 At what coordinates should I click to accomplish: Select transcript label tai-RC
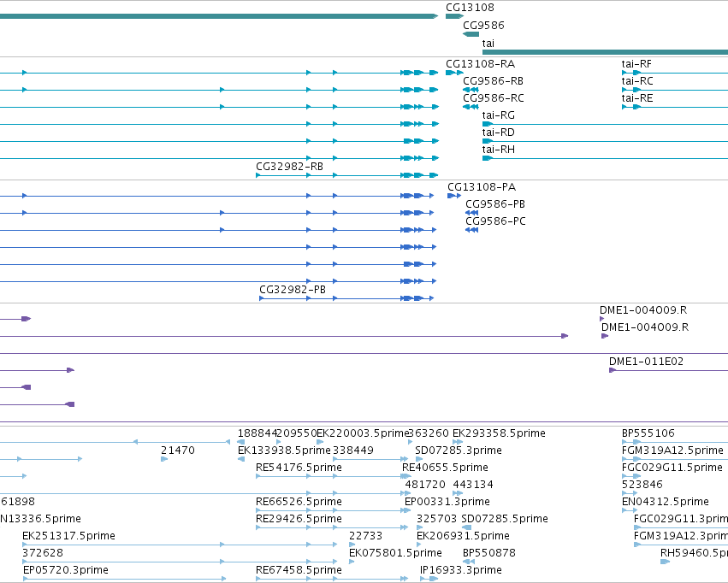pos(637,81)
